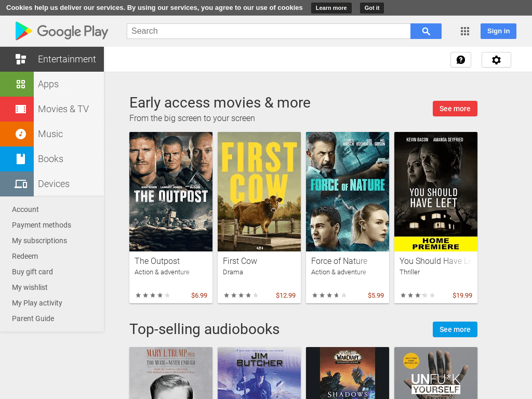Open the Music section

[50, 134]
